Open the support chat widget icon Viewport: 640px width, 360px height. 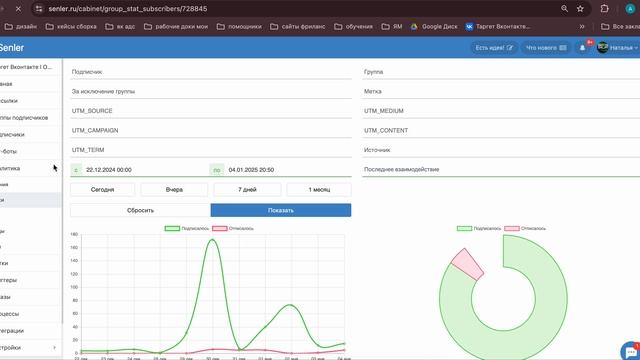631,351
